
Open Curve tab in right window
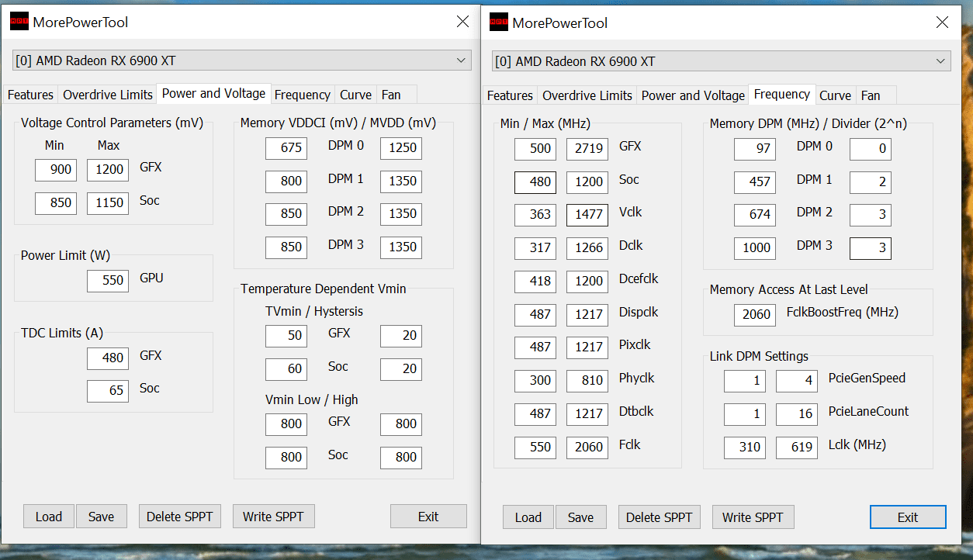(835, 95)
